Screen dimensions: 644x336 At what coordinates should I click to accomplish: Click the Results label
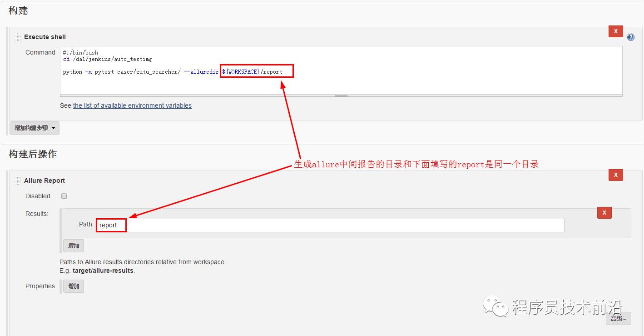[37, 214]
